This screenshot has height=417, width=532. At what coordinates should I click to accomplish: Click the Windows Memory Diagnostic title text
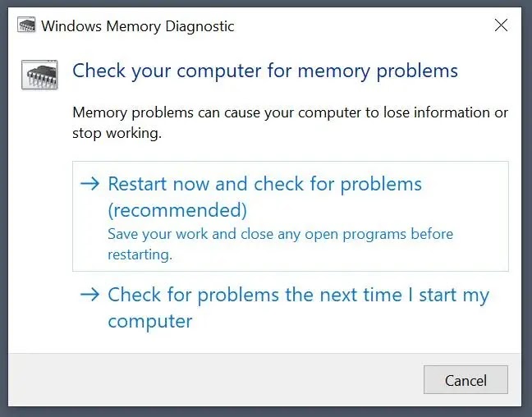[x=138, y=26]
